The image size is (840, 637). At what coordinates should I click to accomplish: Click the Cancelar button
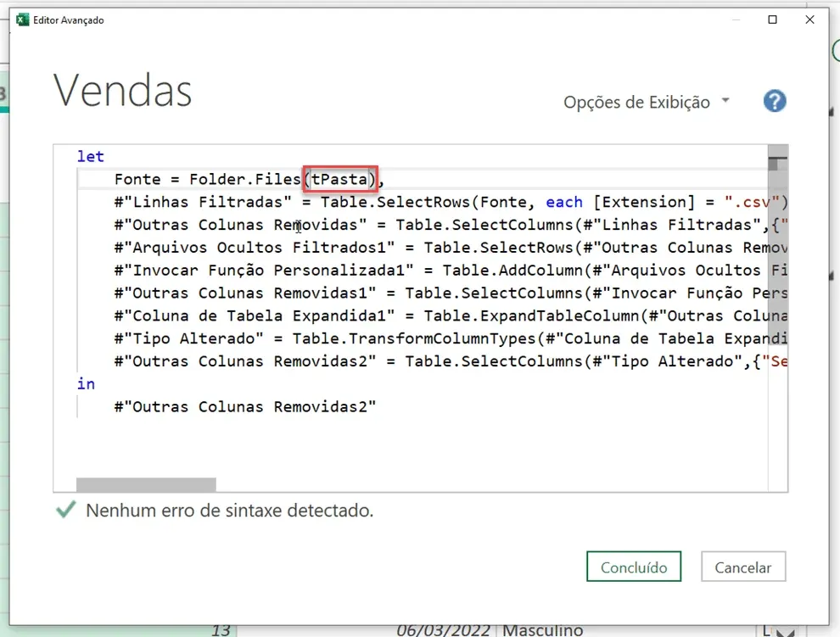coord(743,567)
